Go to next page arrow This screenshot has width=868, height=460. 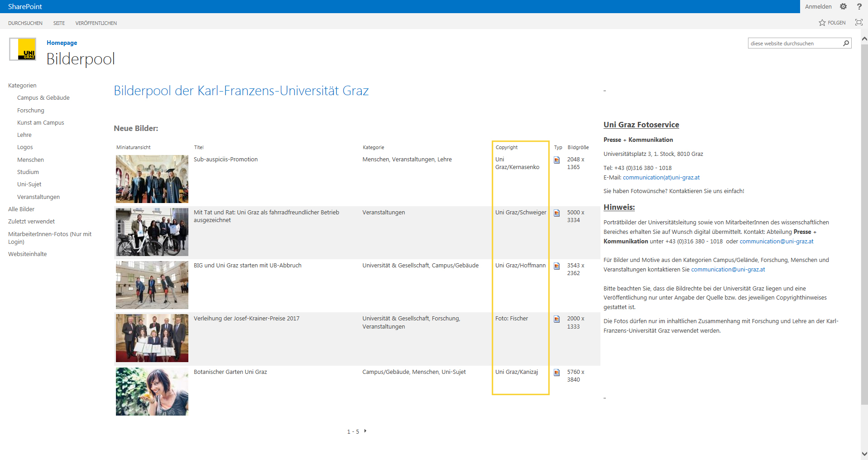click(x=365, y=431)
